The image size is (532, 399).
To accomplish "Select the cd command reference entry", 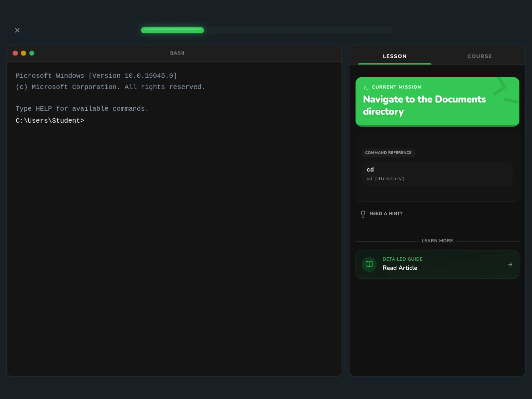I will coord(437,174).
